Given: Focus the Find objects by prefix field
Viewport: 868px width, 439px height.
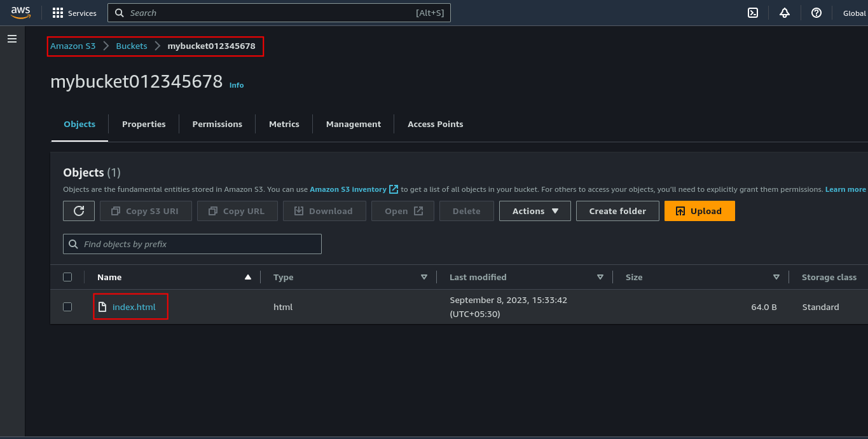Looking at the screenshot, I should (x=192, y=244).
